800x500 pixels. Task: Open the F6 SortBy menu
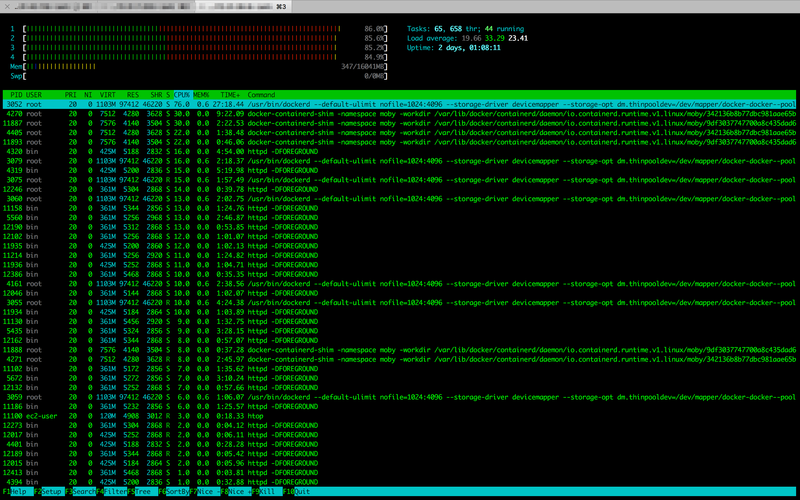(x=173, y=491)
